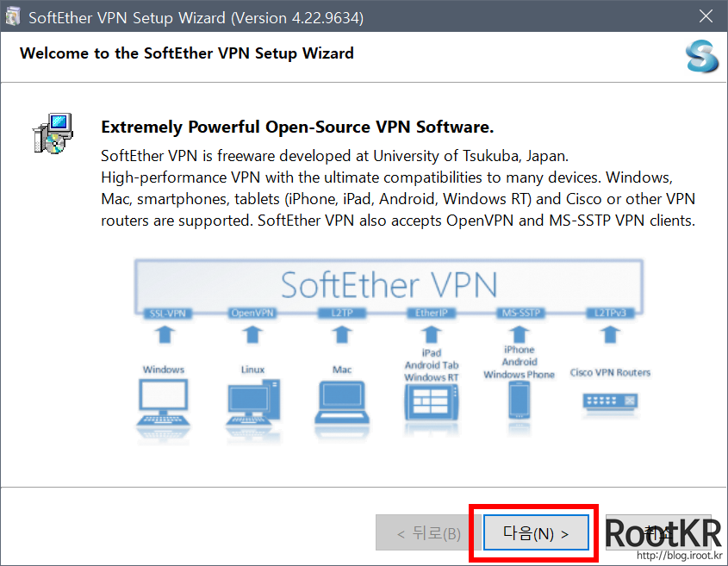Screen dimensions: 728x566
Task: Click the Cisco VPN router icon
Action: pos(610,401)
